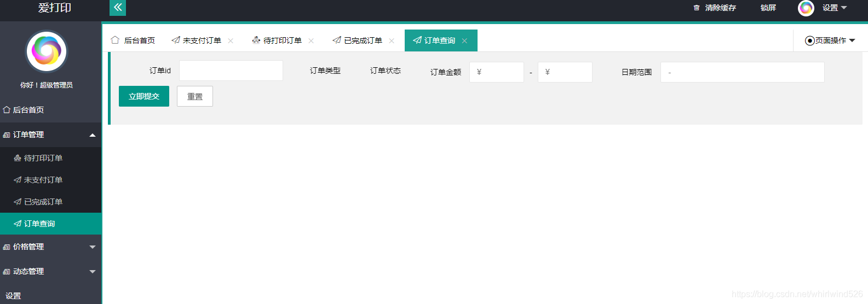
Task: Focus the 订单id input field
Action: coord(231,71)
